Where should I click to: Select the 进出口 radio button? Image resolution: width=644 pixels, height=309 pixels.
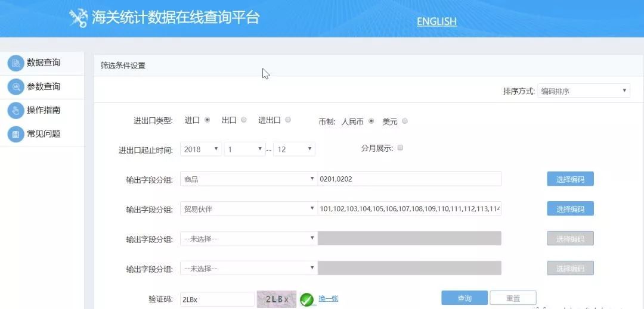pyautogui.click(x=288, y=120)
